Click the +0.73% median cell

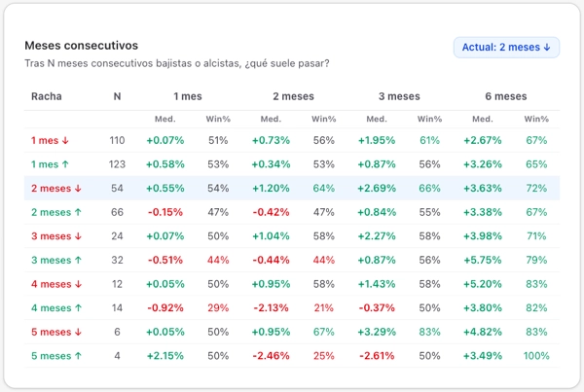coord(271,140)
